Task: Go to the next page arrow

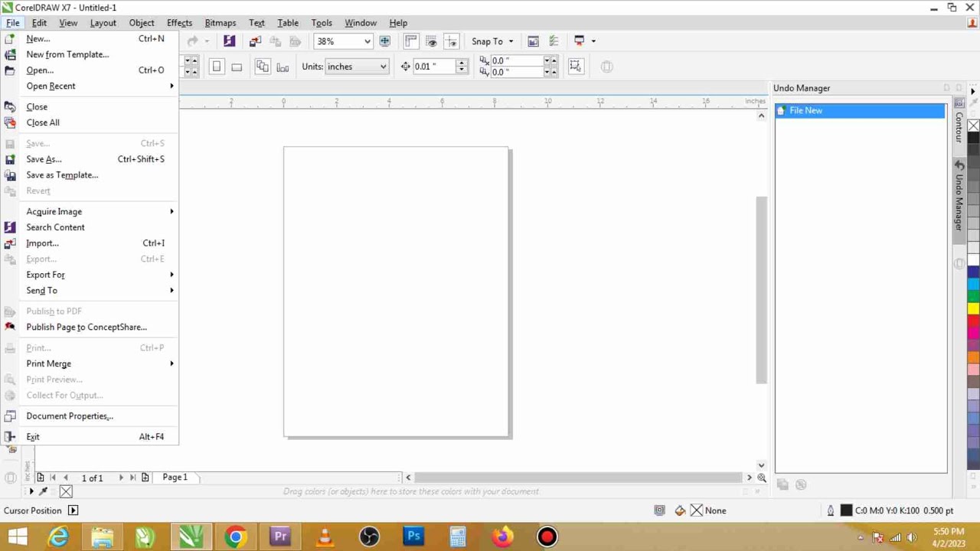Action: [x=120, y=478]
